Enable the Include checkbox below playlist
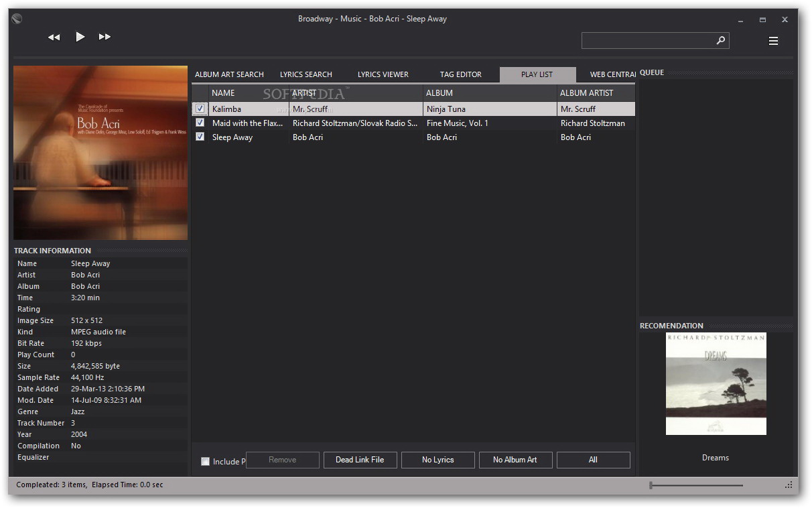 click(x=206, y=461)
